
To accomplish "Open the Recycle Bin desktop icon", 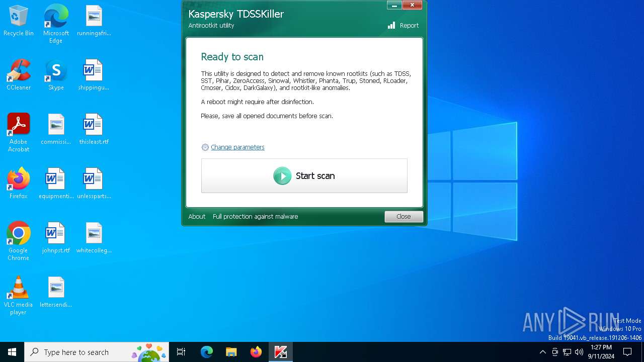I will pyautogui.click(x=19, y=21).
